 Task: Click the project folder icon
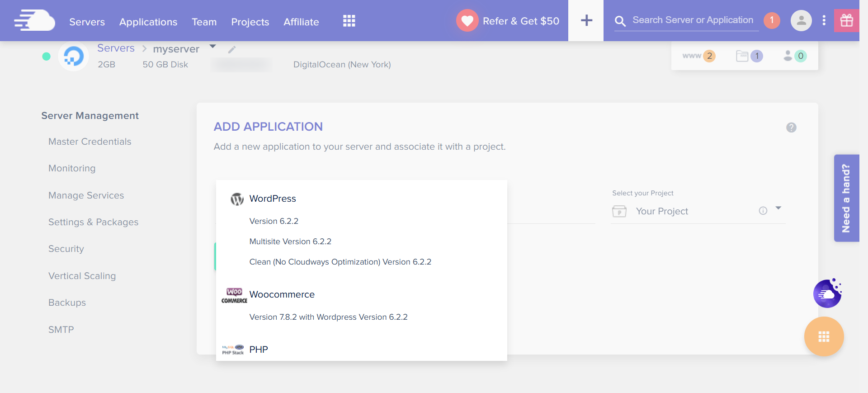click(x=619, y=211)
